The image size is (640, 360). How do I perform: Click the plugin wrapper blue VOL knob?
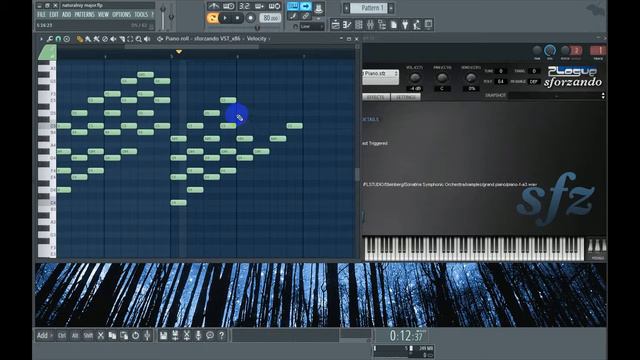tap(550, 51)
